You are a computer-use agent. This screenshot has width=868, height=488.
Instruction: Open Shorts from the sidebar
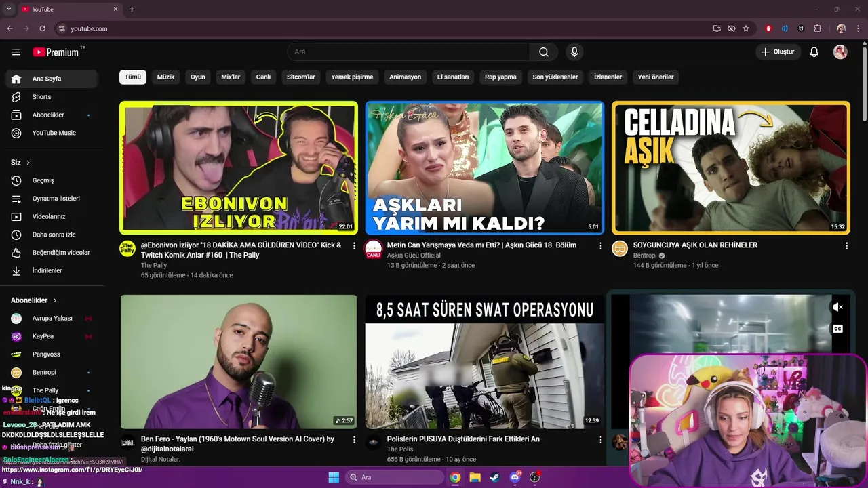tap(52, 97)
